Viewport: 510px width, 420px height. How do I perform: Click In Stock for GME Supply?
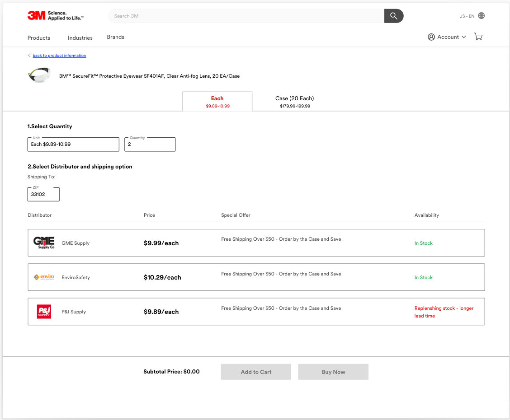424,243
